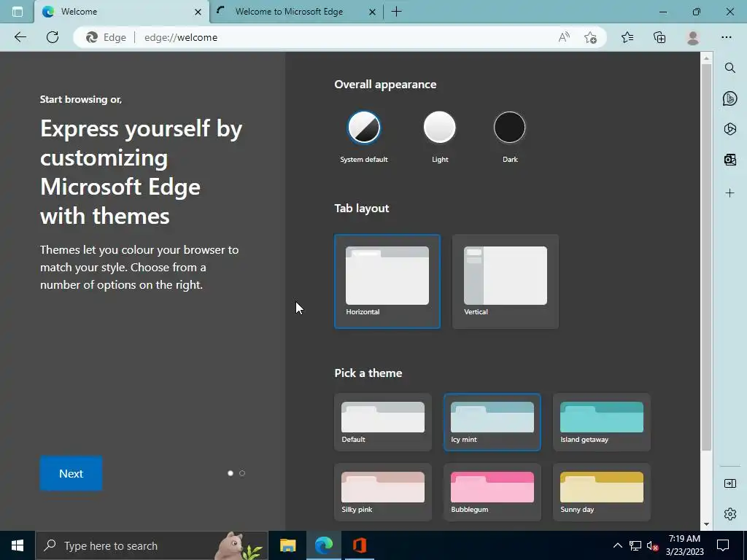The width and height of the screenshot is (747, 560).
Task: Select first page indicator dot
Action: 231,473
